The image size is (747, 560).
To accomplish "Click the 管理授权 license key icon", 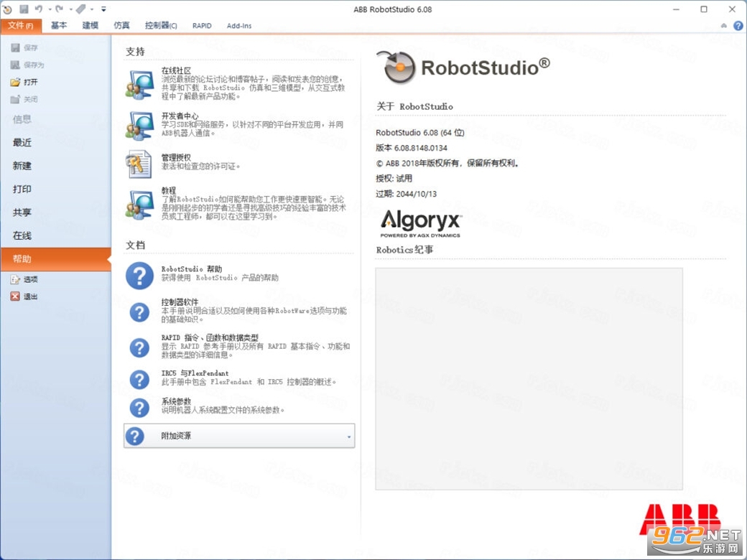I will (139, 164).
